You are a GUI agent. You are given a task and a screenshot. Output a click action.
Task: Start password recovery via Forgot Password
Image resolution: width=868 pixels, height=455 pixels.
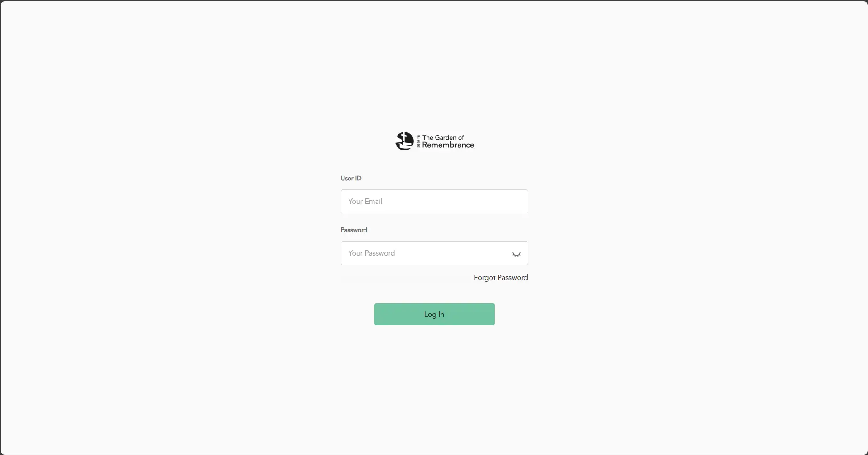tap(500, 277)
